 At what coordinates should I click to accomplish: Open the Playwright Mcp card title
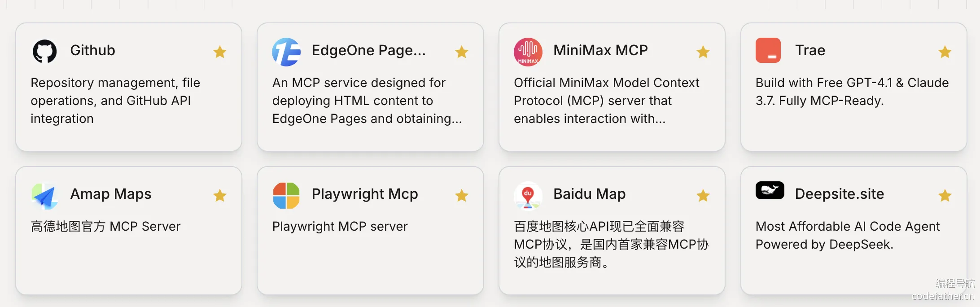[x=365, y=194]
